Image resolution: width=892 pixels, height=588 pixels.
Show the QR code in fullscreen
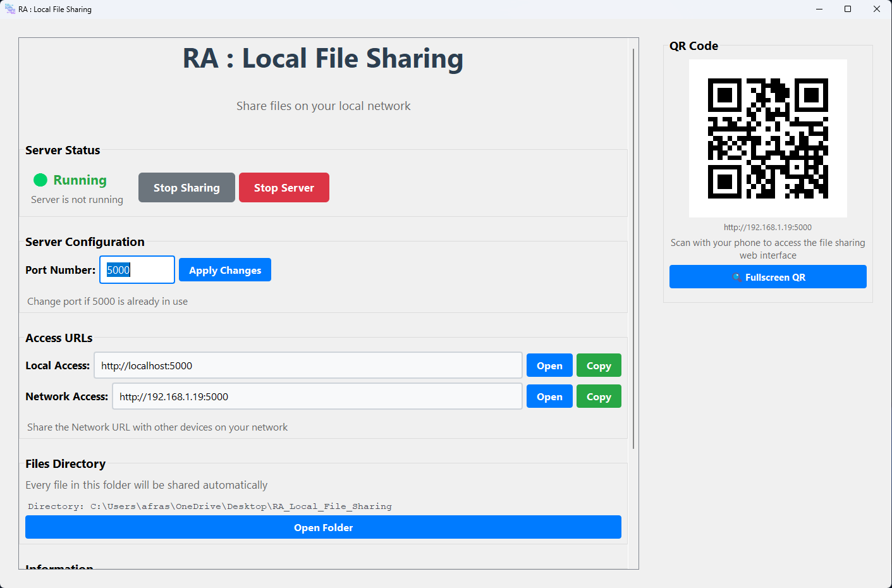tap(767, 277)
